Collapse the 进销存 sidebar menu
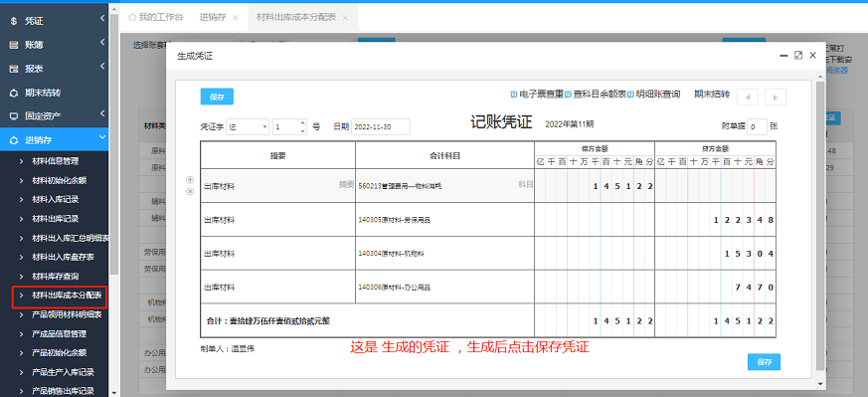The height and width of the screenshot is (397, 868). click(55, 139)
